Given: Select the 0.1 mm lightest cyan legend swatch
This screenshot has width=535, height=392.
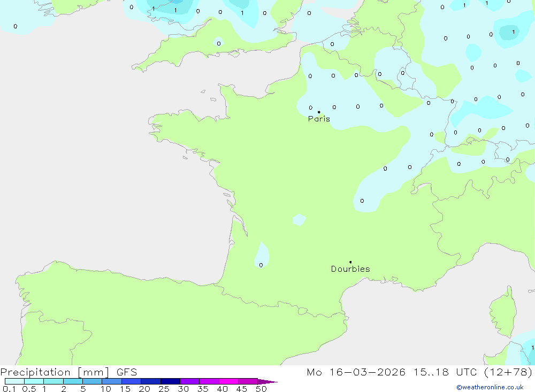Looking at the screenshot, I should tap(14, 381).
